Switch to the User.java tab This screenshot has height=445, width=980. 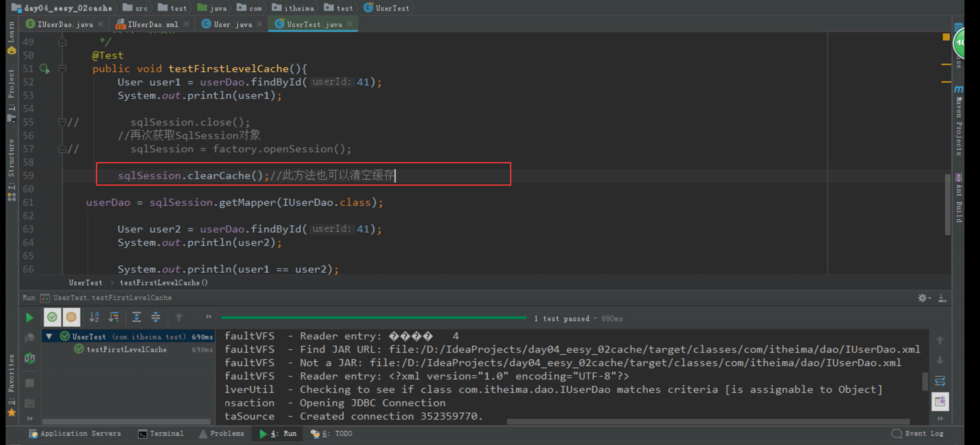(233, 24)
